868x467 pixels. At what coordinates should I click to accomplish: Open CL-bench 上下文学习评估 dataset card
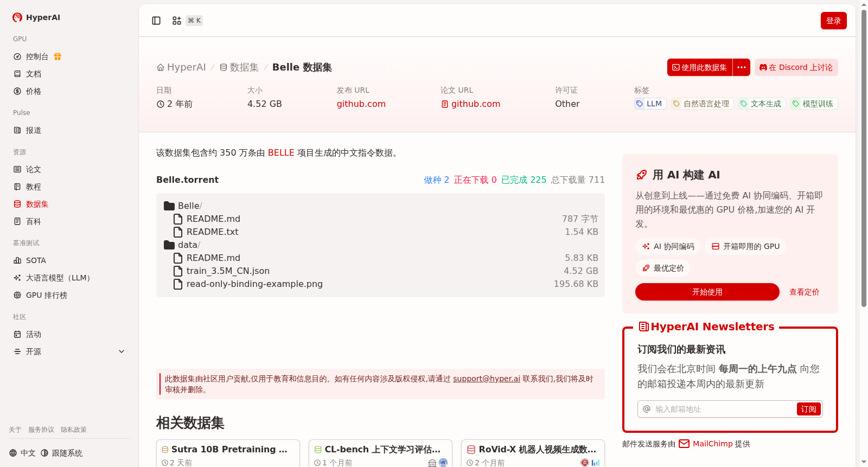[380, 453]
